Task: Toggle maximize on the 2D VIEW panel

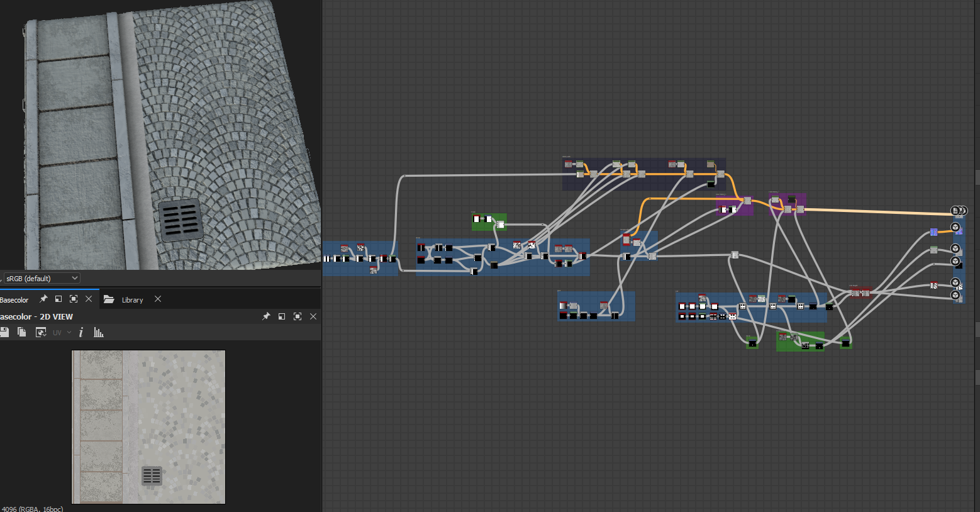Action: (x=298, y=316)
